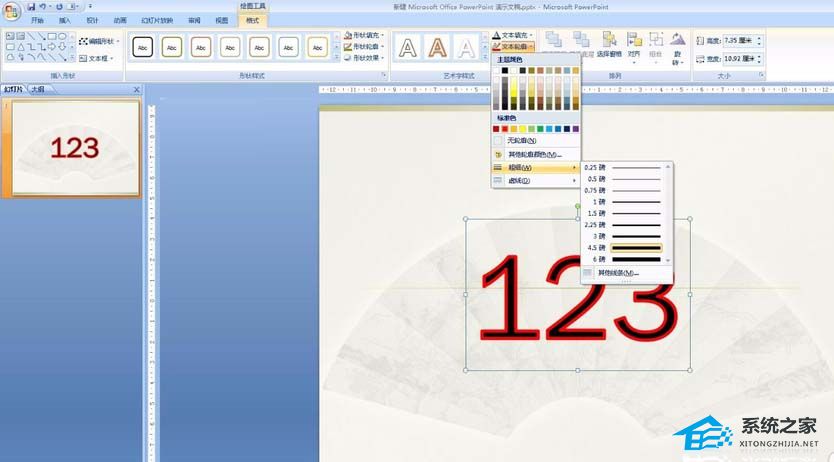Pick the right arrow shape in gallery
The height and width of the screenshot is (462, 834).
[52, 47]
